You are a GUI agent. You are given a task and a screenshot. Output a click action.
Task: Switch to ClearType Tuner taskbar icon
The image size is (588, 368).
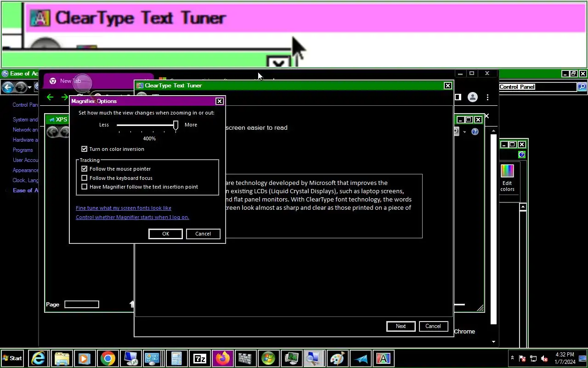[384, 358]
